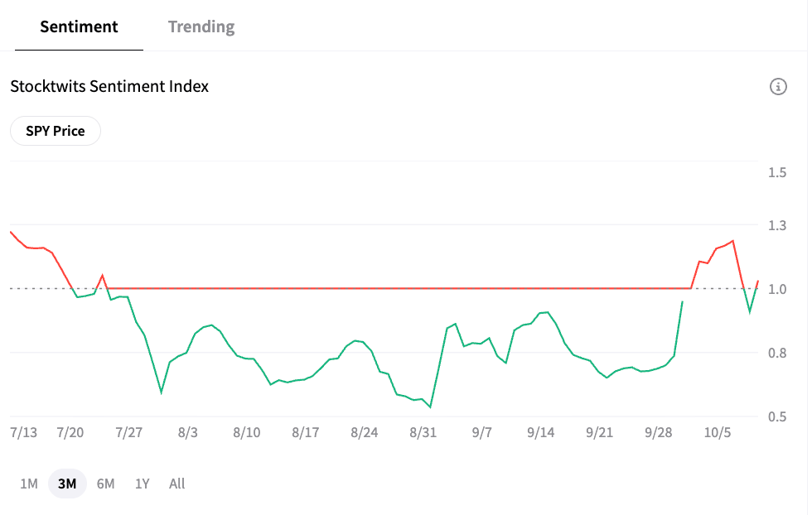Click the green line's lowest point
812x515 pixels.
click(431, 407)
